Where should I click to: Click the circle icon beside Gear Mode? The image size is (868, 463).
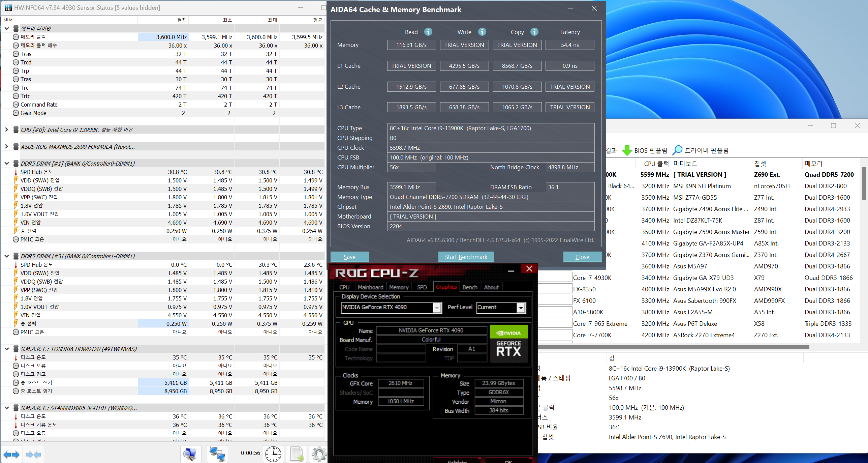[x=16, y=113]
